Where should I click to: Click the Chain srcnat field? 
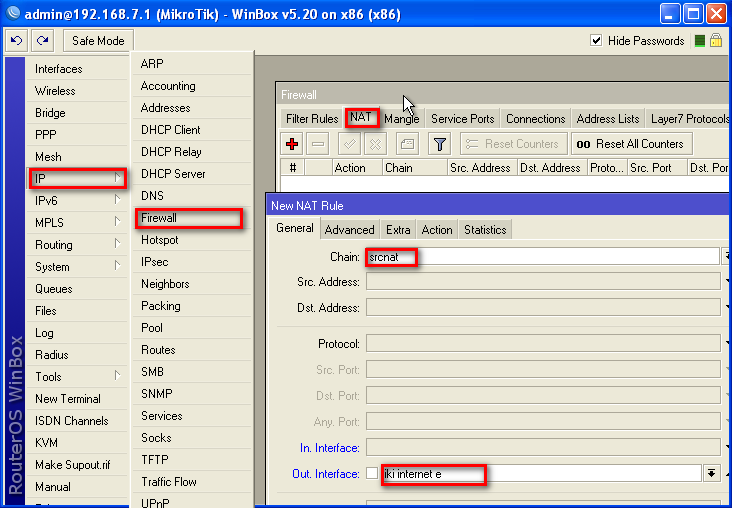pos(542,256)
